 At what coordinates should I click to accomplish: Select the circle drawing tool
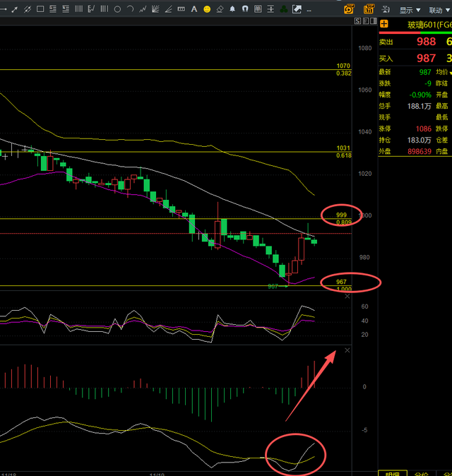tap(117, 9)
